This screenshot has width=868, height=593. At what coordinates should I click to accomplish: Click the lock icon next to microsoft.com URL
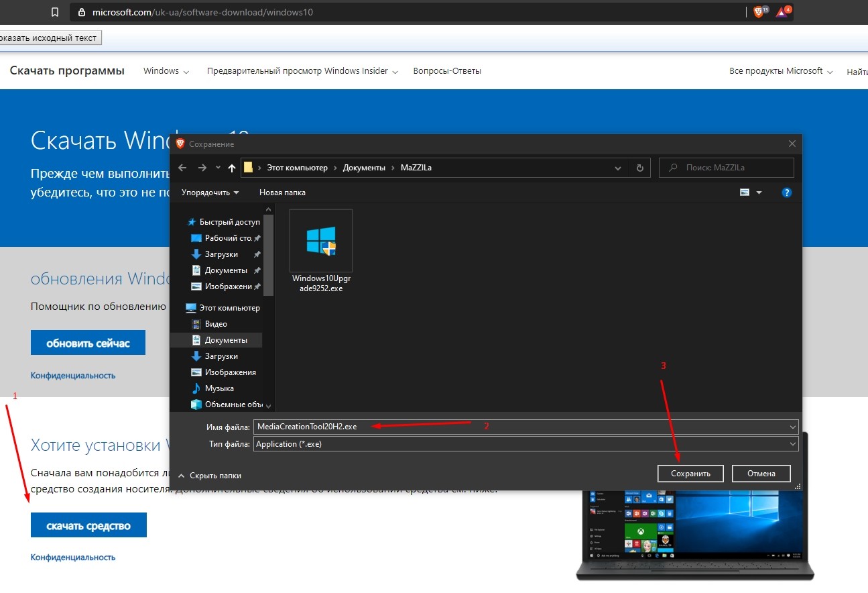(x=82, y=12)
